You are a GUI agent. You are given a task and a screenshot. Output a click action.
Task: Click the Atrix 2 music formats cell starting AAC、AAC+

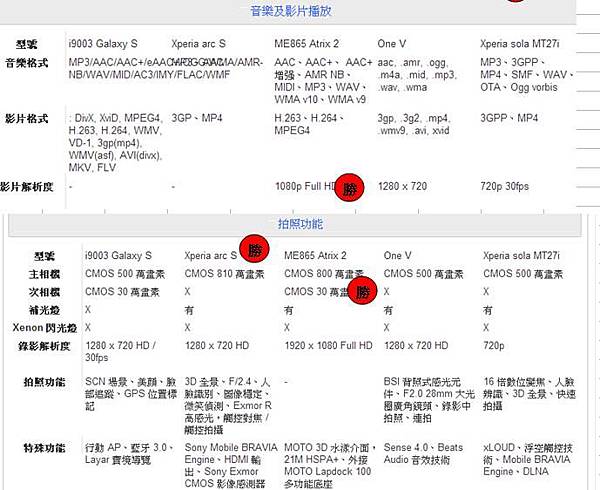323,81
